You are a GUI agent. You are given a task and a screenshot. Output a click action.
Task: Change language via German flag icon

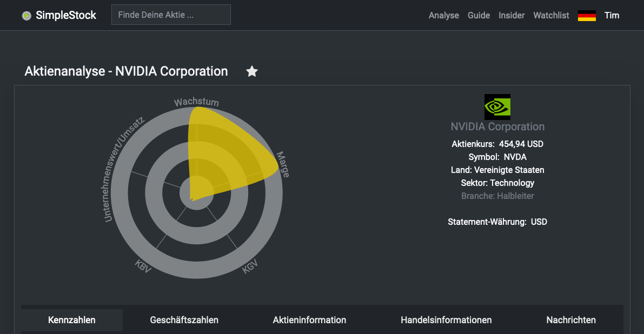[587, 16]
